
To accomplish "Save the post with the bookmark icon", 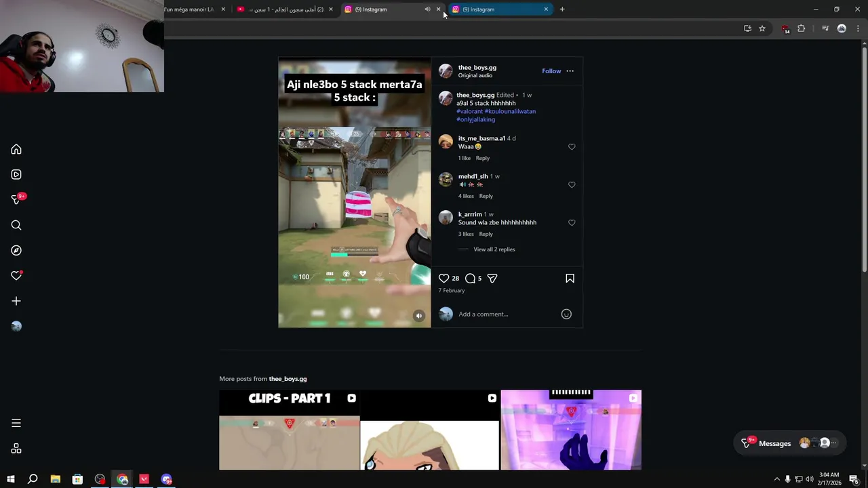I will pos(570,279).
